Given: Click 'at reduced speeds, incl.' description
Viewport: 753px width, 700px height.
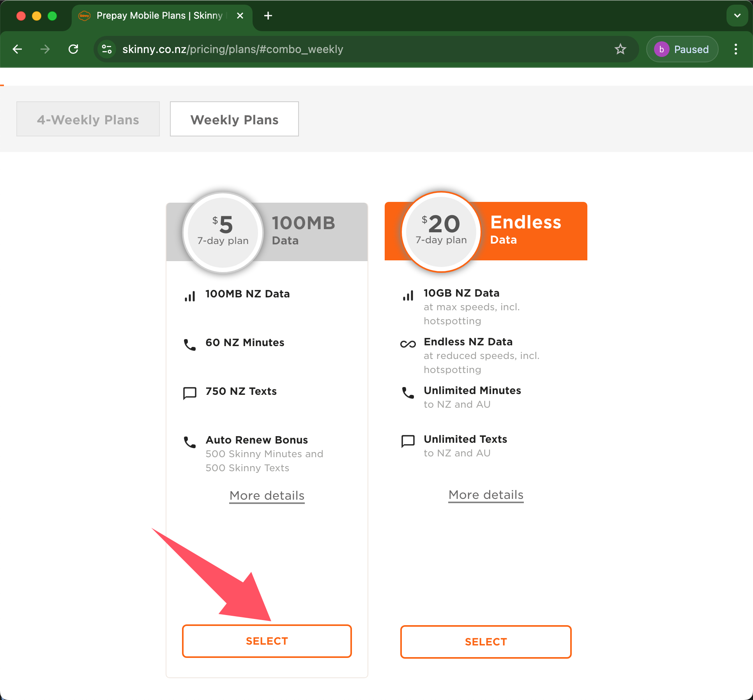Looking at the screenshot, I should pos(481,356).
